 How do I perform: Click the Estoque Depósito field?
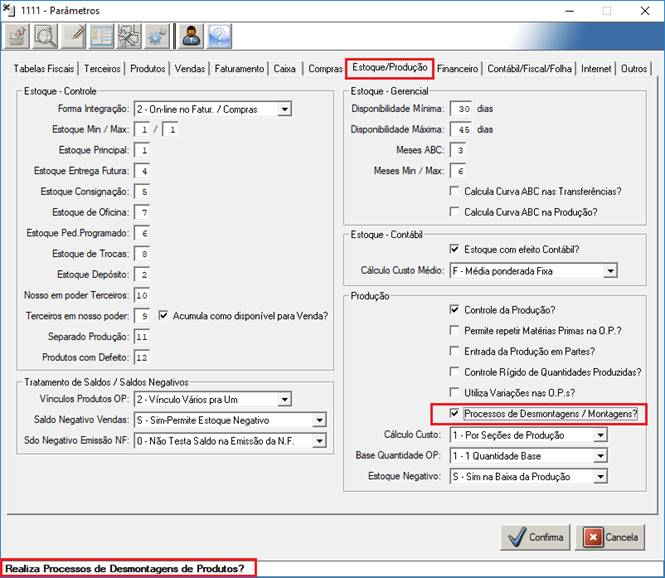[142, 274]
